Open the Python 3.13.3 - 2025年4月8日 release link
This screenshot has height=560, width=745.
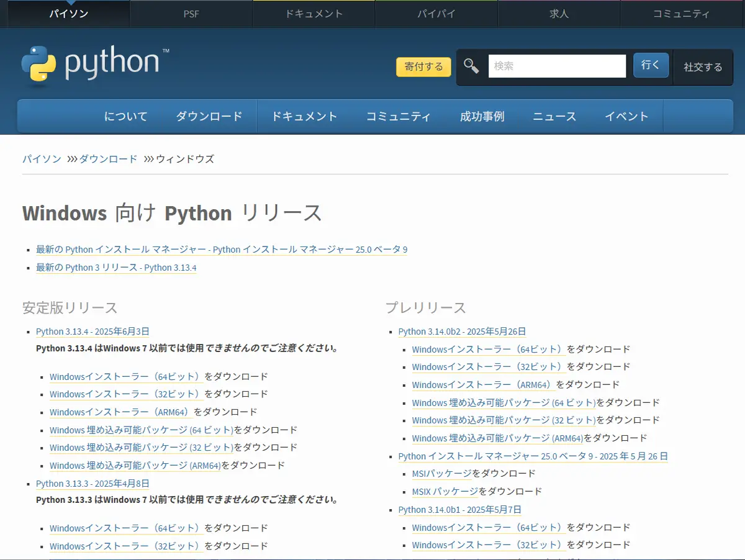(93, 484)
